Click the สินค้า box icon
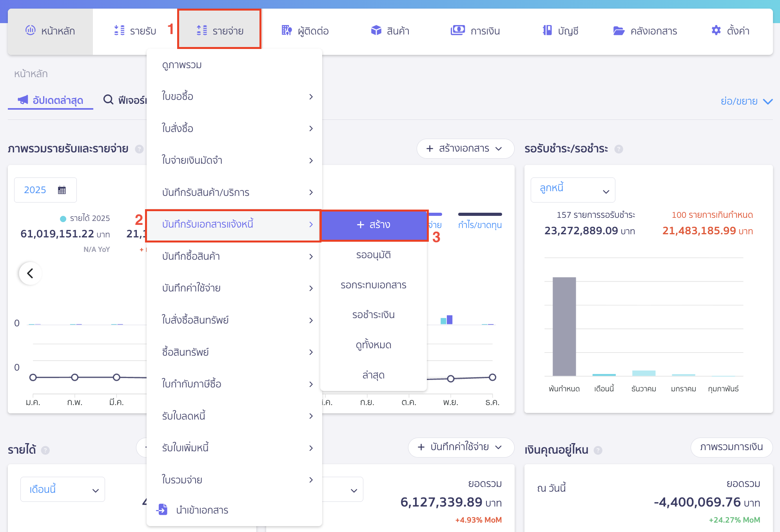Viewport: 780px width, 532px height. coord(376,31)
